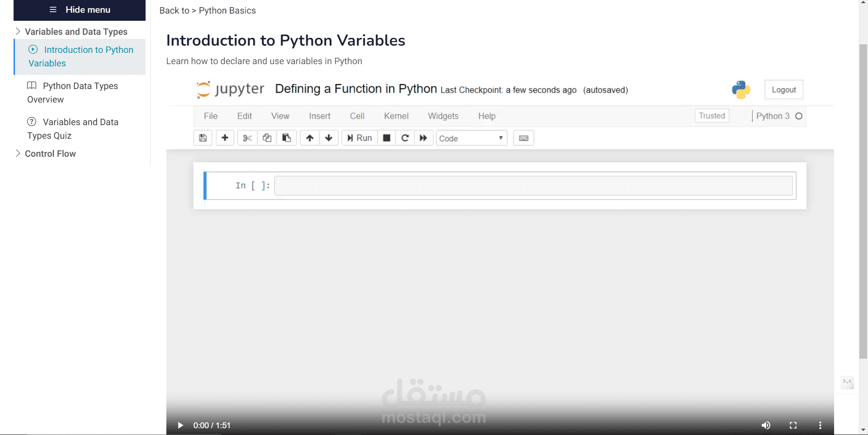868x435 pixels.
Task: Open video more options menu
Action: 820,426
